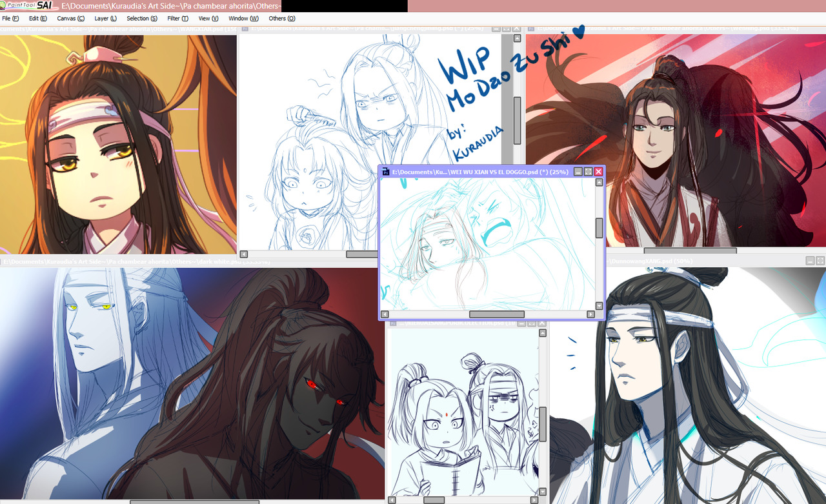Click the PS icon of the reading-sketch window
Screen dimensions: 826x504
393,323
